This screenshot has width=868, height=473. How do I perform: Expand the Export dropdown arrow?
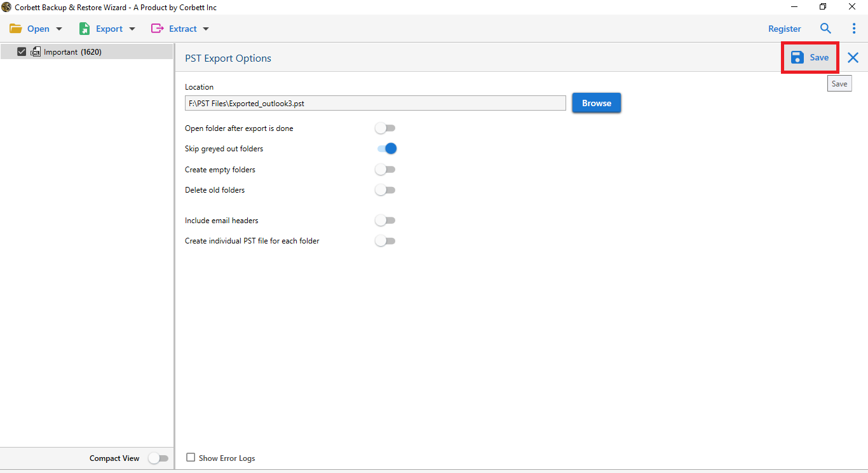click(x=132, y=29)
